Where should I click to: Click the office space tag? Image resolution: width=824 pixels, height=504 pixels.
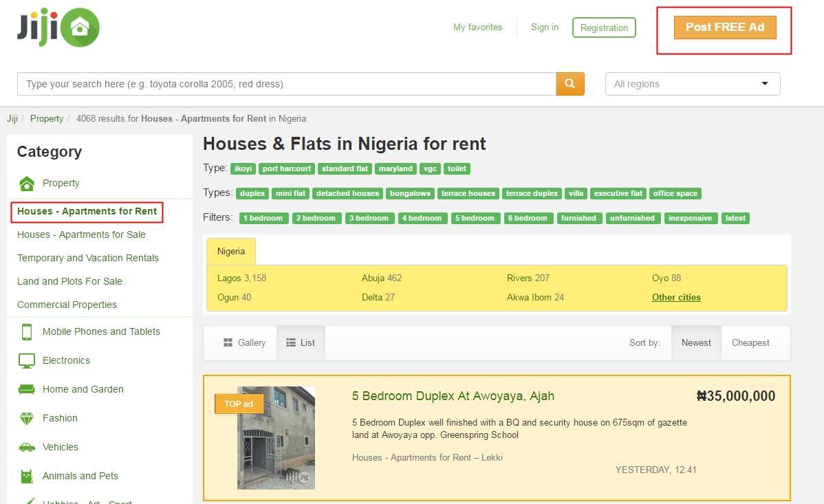(675, 193)
